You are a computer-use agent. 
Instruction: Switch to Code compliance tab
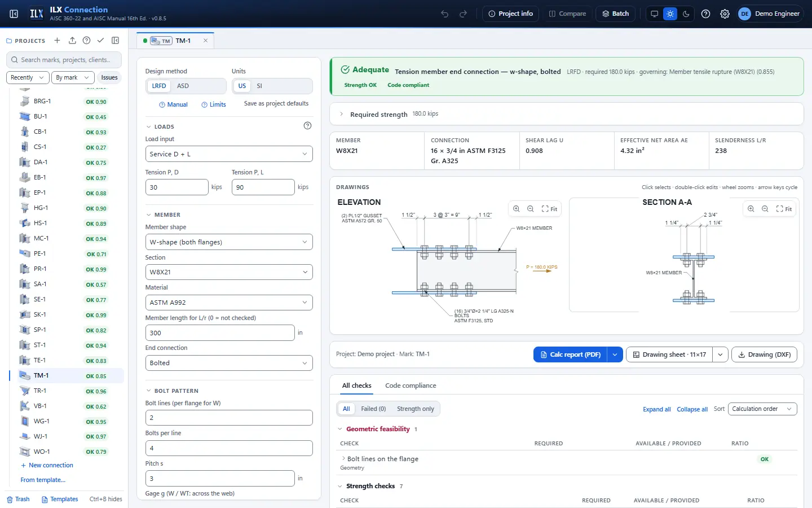coord(411,386)
